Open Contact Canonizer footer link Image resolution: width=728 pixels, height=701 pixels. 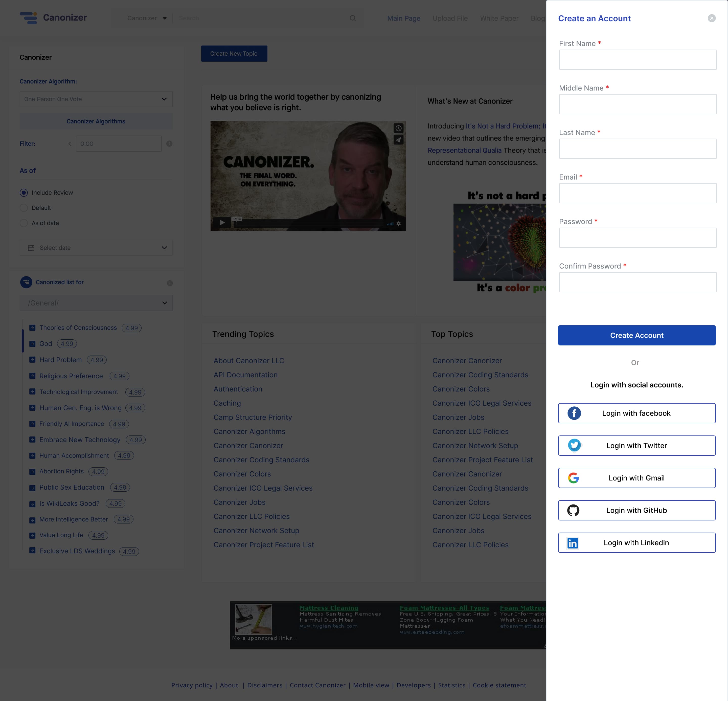(317, 685)
